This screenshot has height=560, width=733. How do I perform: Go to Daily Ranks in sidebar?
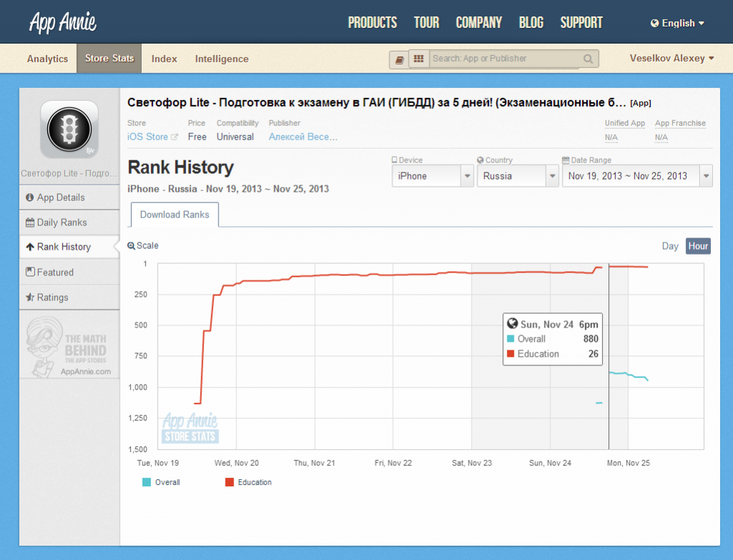(x=62, y=222)
